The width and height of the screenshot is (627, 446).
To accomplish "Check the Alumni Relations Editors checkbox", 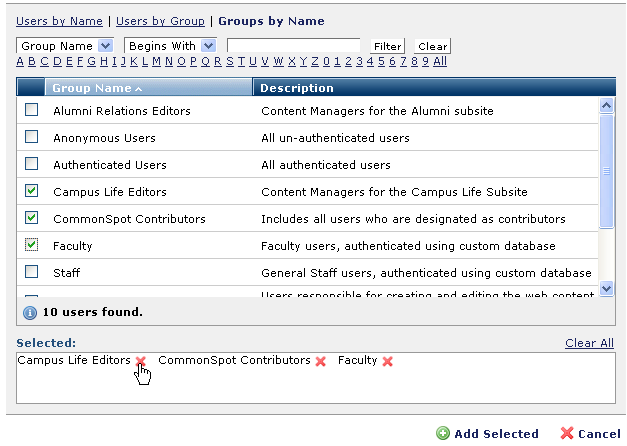I will pyautogui.click(x=32, y=110).
